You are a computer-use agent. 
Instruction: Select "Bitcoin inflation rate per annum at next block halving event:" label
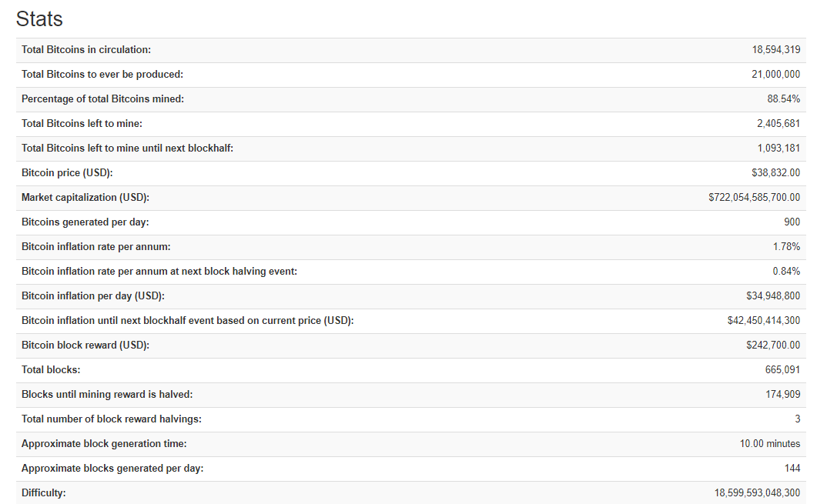point(159,272)
